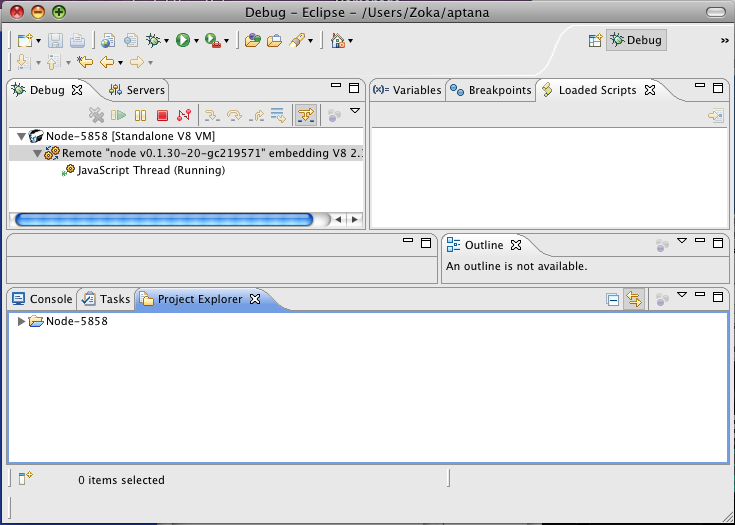This screenshot has width=735, height=525.
Task: Toggle Link with Editor in Project Explorer
Action: [x=634, y=300]
